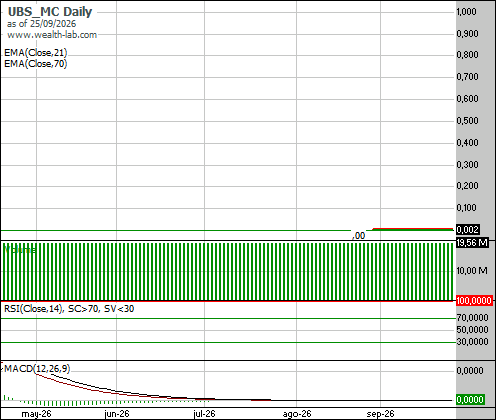This screenshot has width=496, height=420.
Task: Select the EMA(Close,21) indicator label
Action: pos(36,53)
